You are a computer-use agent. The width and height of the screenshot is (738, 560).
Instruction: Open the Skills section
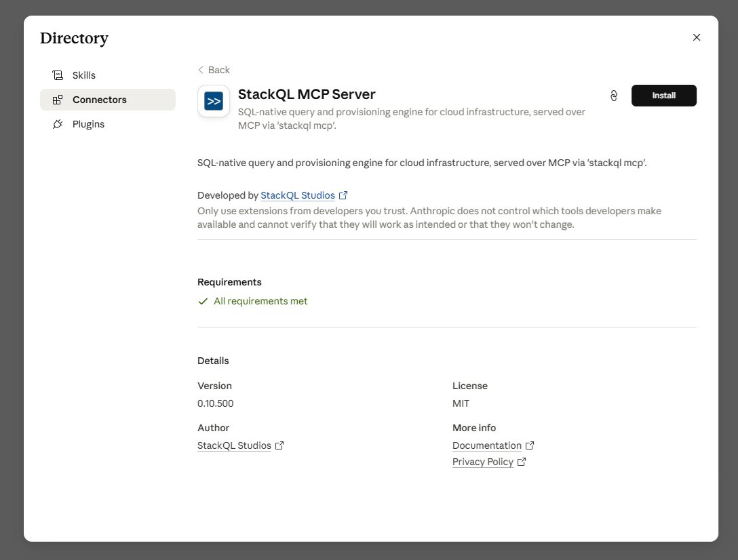pyautogui.click(x=108, y=75)
